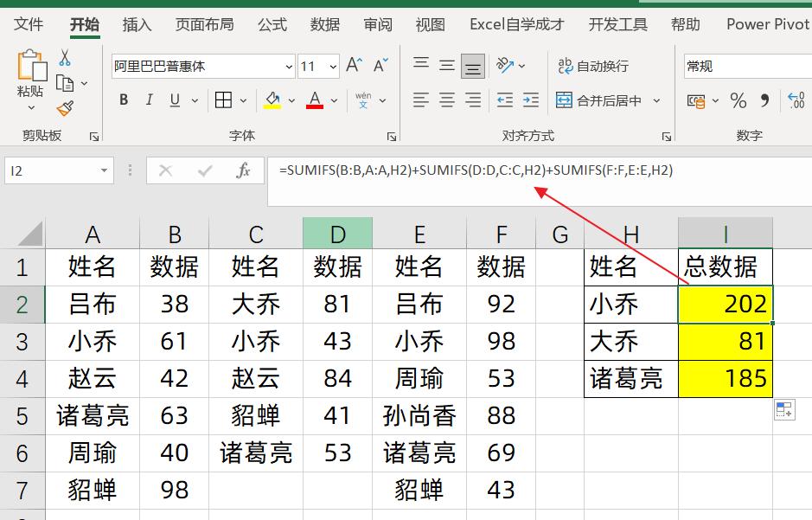812x520 pixels.
Task: Open the fill color dropdown arrow
Action: pyautogui.click(x=291, y=100)
